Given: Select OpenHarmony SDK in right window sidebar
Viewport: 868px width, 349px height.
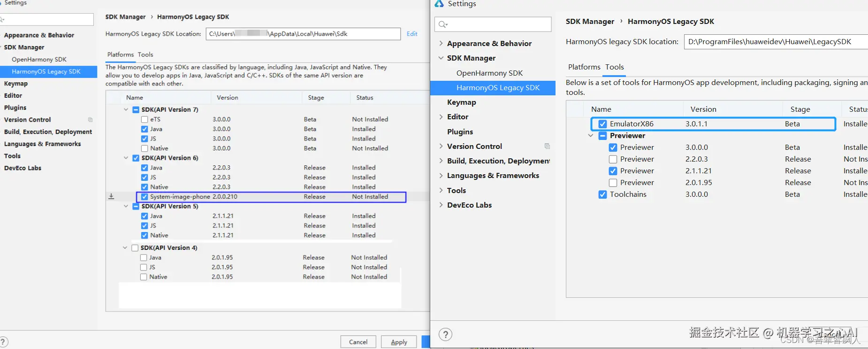Looking at the screenshot, I should coord(489,73).
